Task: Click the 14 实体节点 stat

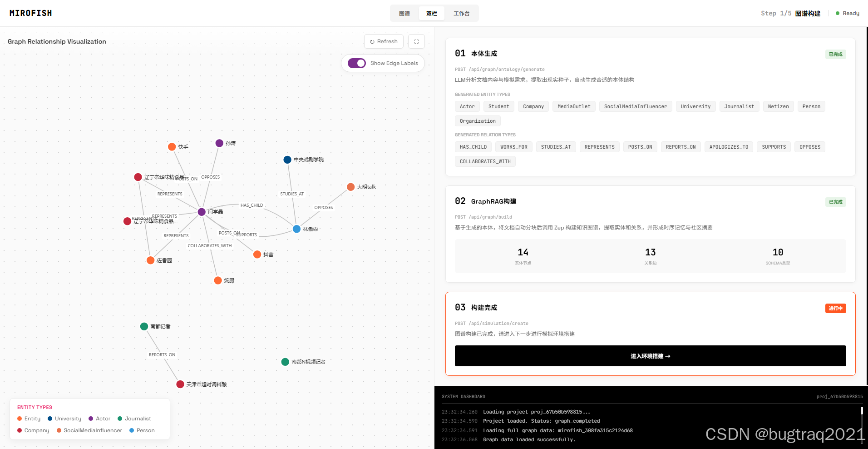Action: (x=523, y=256)
